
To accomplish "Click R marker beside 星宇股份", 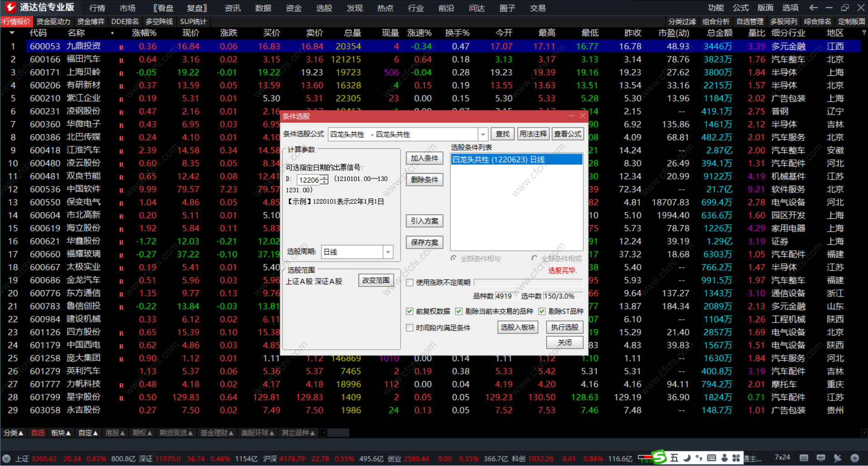I will point(121,399).
